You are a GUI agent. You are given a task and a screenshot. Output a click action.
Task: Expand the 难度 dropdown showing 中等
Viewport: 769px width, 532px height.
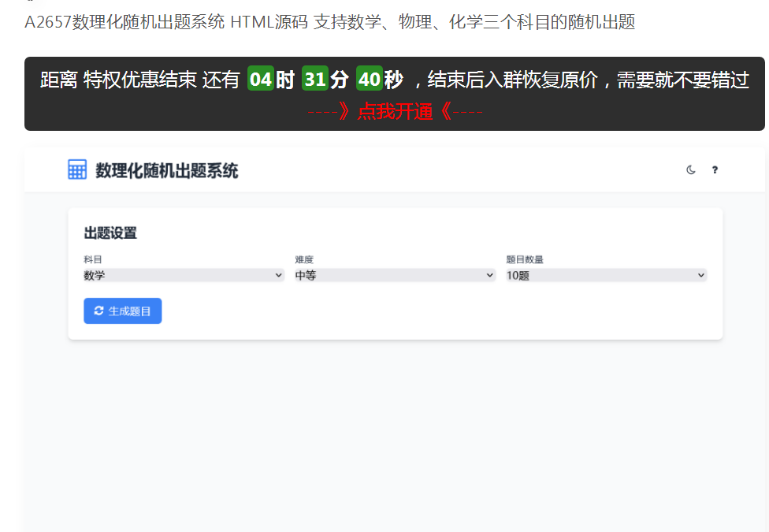395,275
